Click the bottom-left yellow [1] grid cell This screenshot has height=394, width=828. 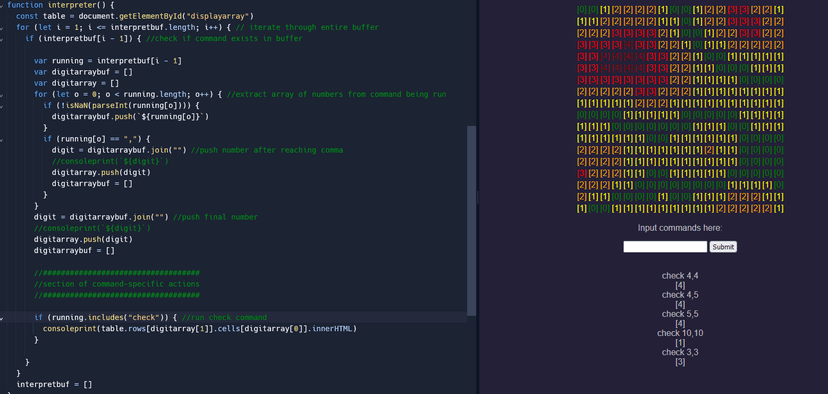581,208
